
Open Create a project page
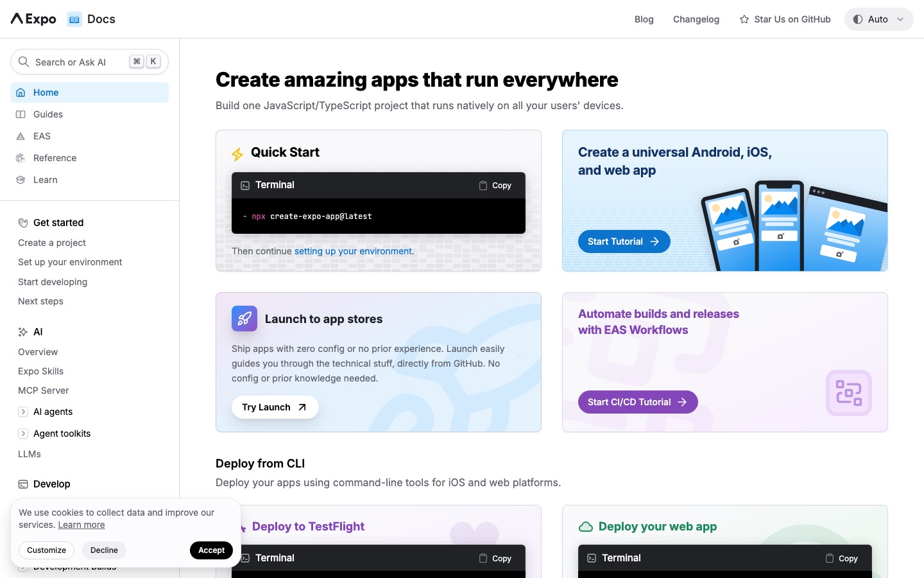(52, 243)
